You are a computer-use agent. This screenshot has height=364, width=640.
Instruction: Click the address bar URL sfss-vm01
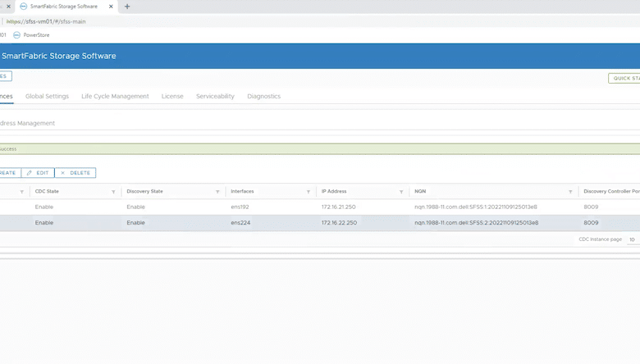46,21
